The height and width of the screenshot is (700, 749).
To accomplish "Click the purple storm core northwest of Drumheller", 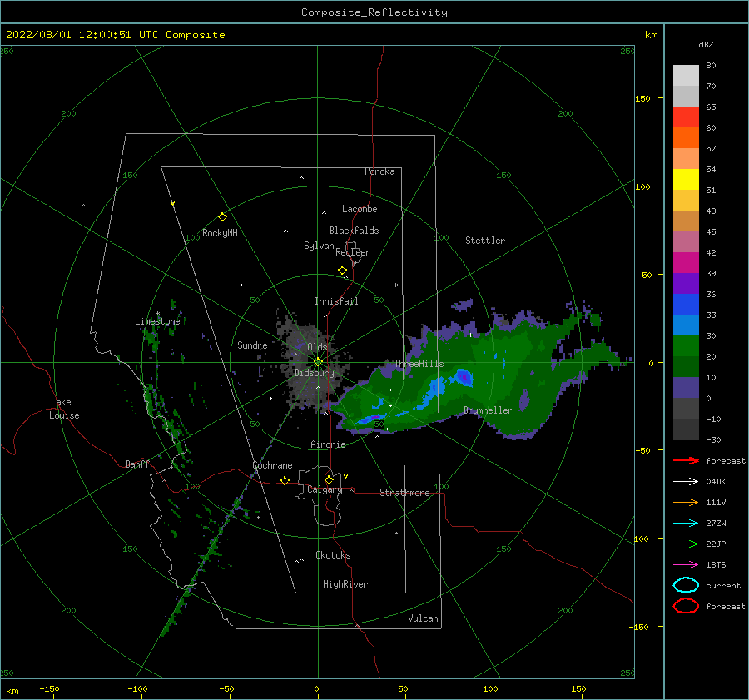I will click(463, 377).
